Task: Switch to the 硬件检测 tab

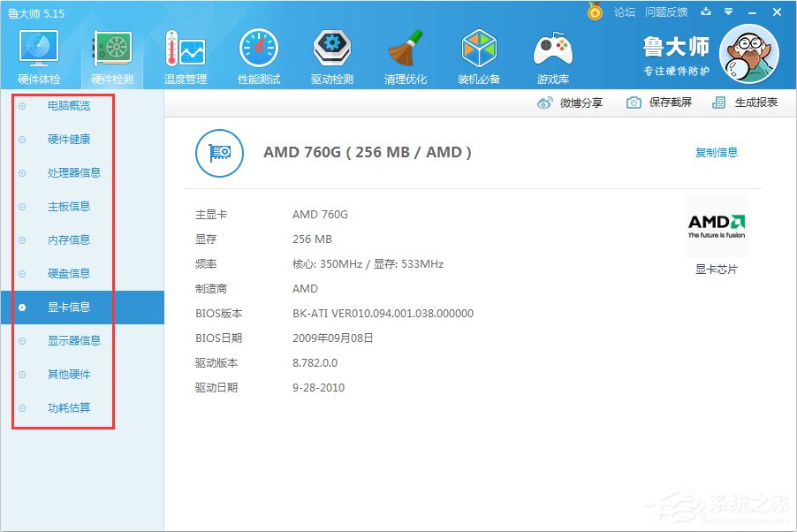Action: pyautogui.click(x=112, y=57)
